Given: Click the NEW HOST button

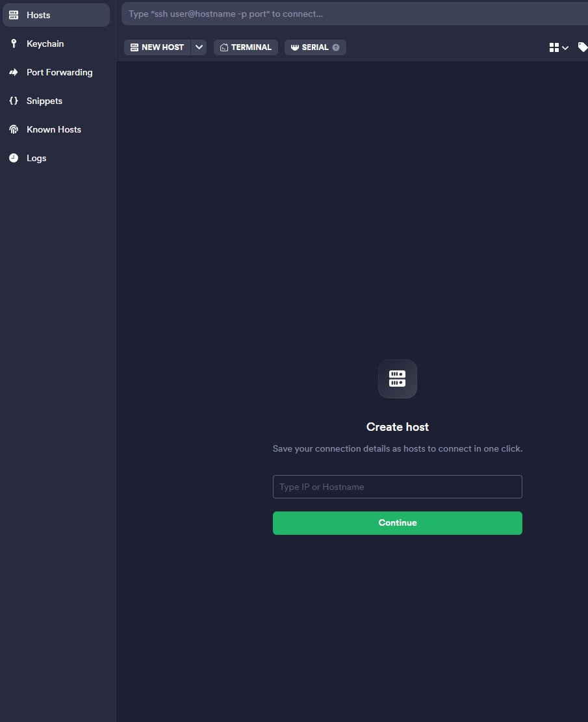Looking at the screenshot, I should tap(157, 47).
